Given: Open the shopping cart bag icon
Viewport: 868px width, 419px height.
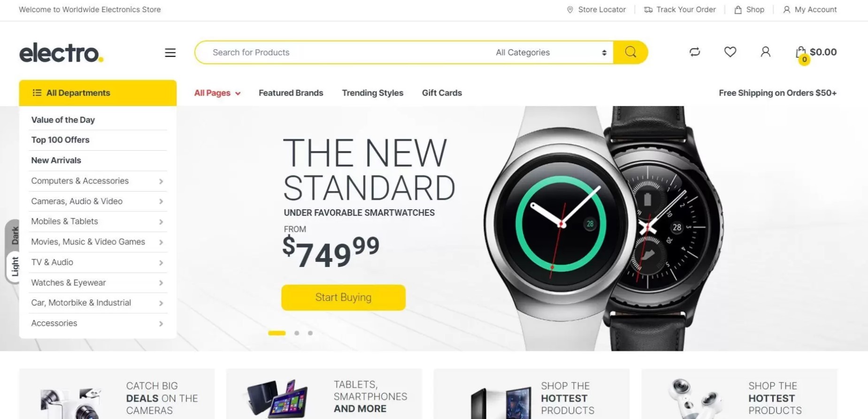Looking at the screenshot, I should [801, 53].
